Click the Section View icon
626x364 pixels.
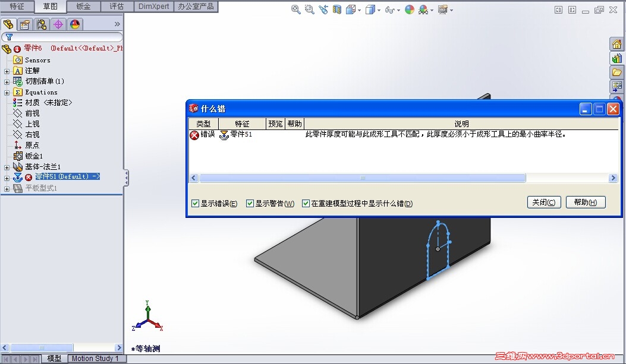[337, 10]
